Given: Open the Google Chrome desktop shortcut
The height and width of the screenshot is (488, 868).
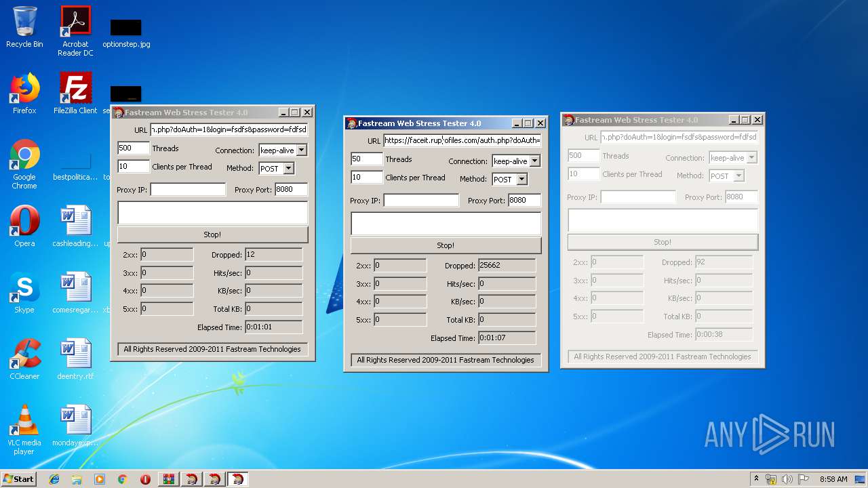Looking at the screenshot, I should (24, 164).
